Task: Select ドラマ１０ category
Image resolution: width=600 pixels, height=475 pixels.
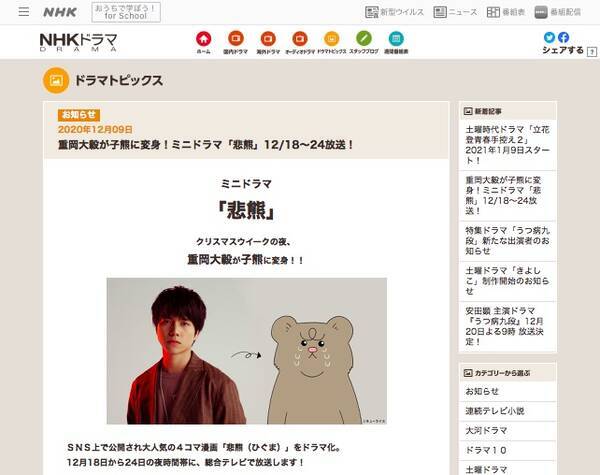Action: tap(507, 451)
